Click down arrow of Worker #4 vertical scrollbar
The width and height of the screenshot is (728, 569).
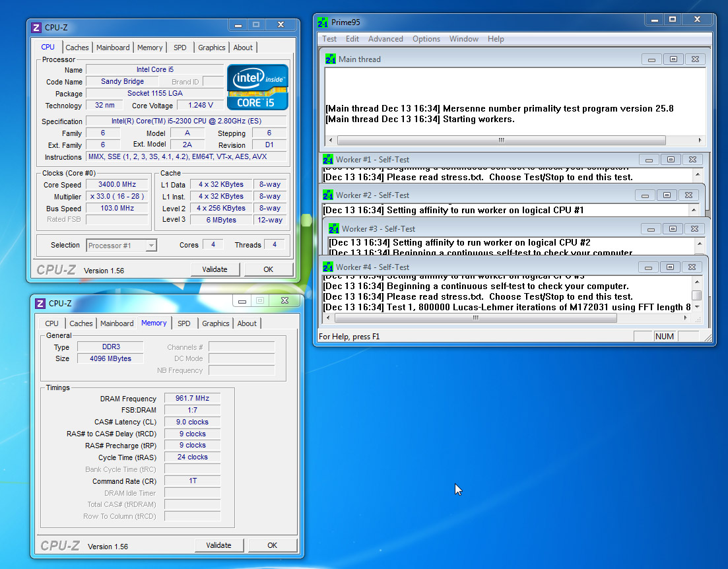(x=697, y=307)
